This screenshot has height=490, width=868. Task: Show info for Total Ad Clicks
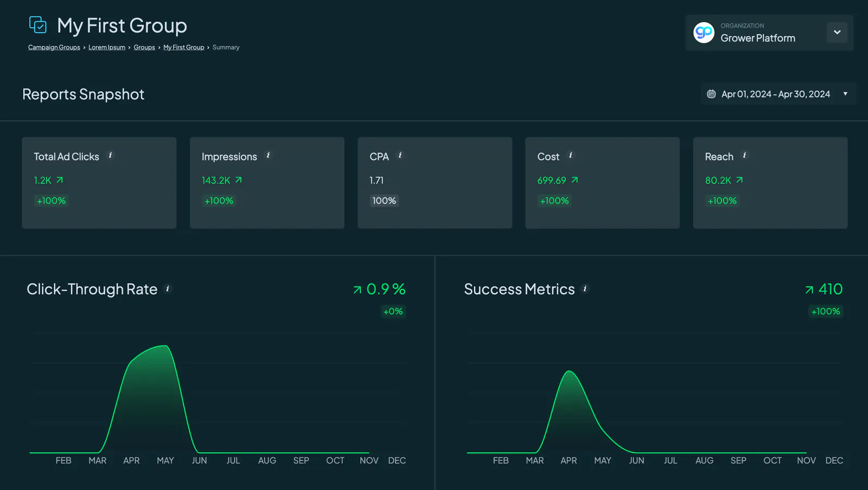tap(111, 155)
